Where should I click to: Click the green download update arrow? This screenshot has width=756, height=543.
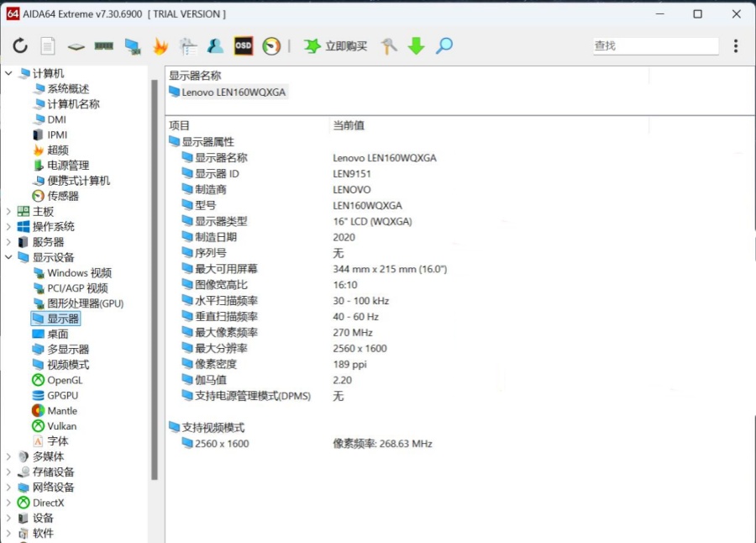click(416, 46)
